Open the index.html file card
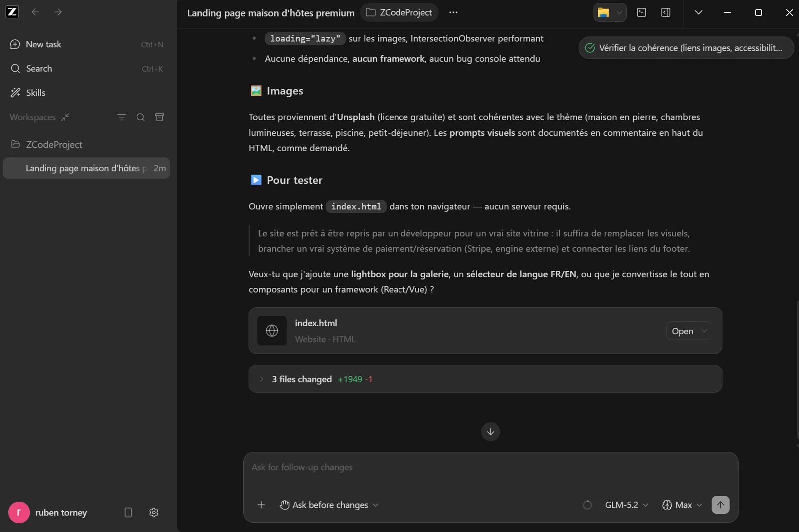The height and width of the screenshot is (532, 799). 485,331
